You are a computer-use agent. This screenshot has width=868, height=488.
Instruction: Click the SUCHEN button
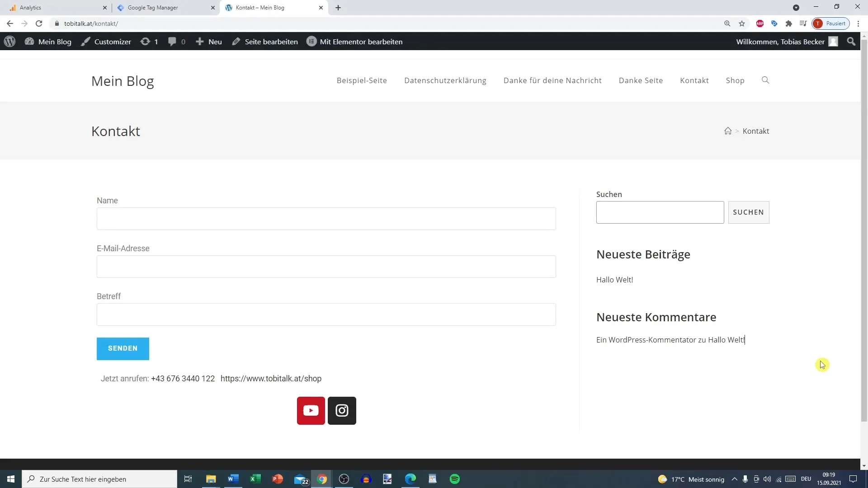[749, 212]
